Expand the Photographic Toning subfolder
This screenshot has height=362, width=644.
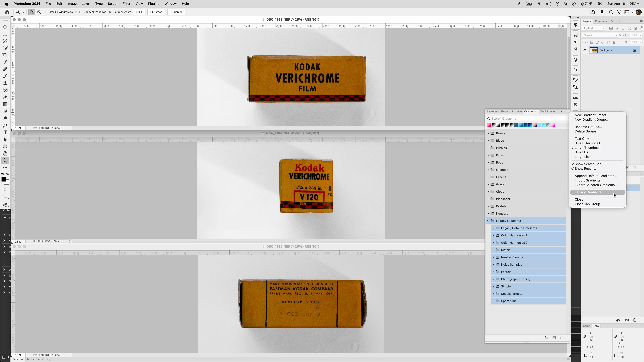pos(493,279)
